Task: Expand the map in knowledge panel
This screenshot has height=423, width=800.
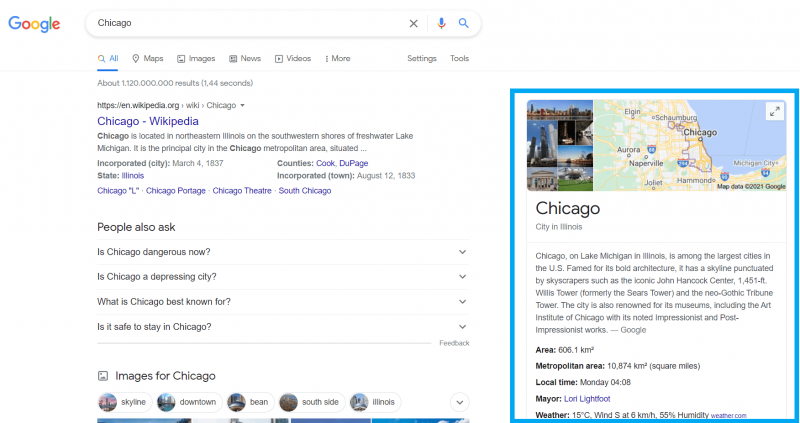Action: pyautogui.click(x=774, y=111)
